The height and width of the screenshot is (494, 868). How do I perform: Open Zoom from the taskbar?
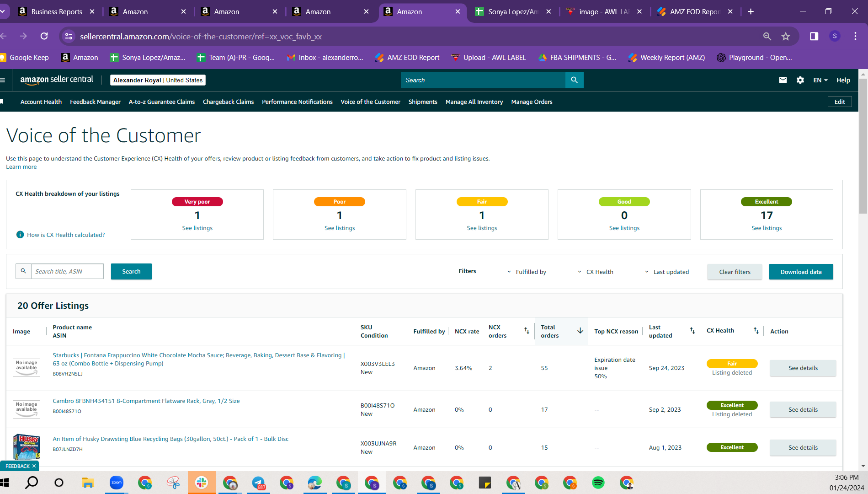point(117,483)
